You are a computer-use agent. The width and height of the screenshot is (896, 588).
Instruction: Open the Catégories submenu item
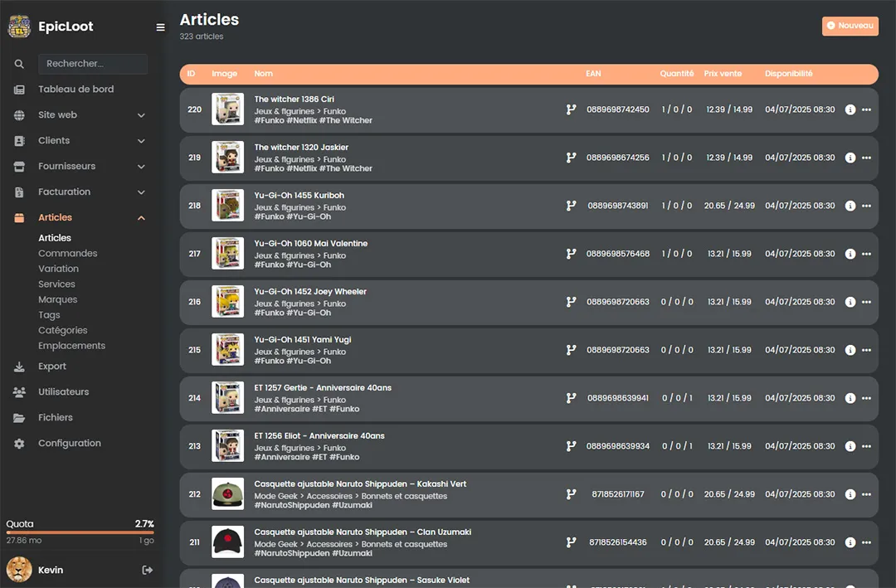63,330
